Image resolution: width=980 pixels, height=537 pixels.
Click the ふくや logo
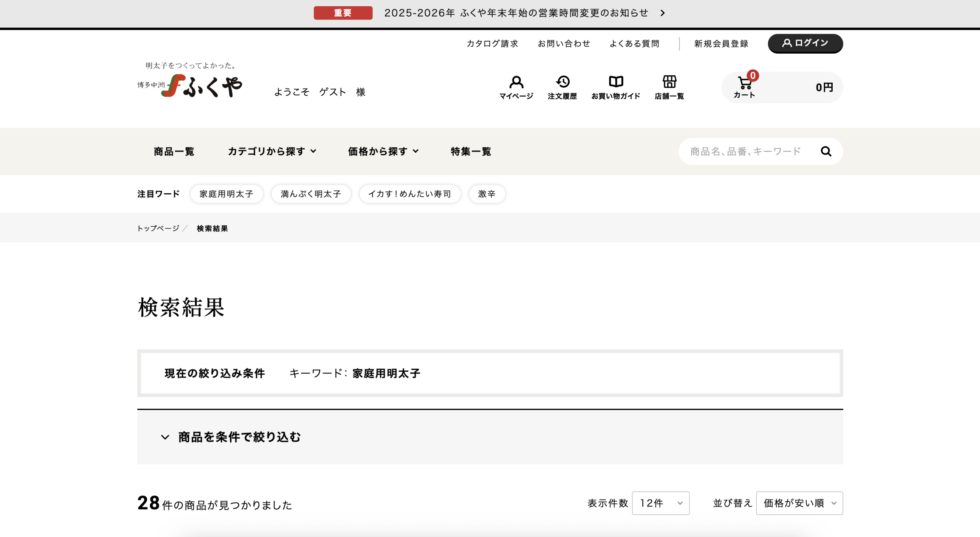190,85
